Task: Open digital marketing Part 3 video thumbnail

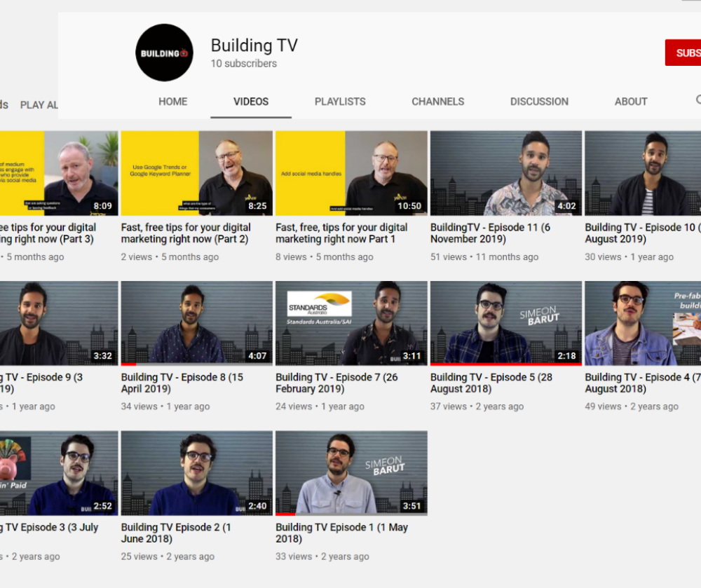Action: pos(59,173)
